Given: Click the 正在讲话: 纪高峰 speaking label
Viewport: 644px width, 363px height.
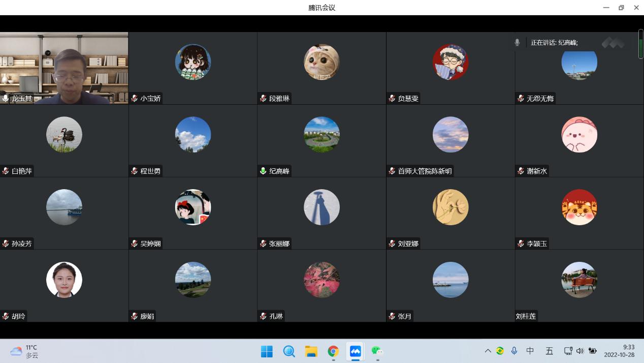Looking at the screenshot, I should tap(554, 43).
